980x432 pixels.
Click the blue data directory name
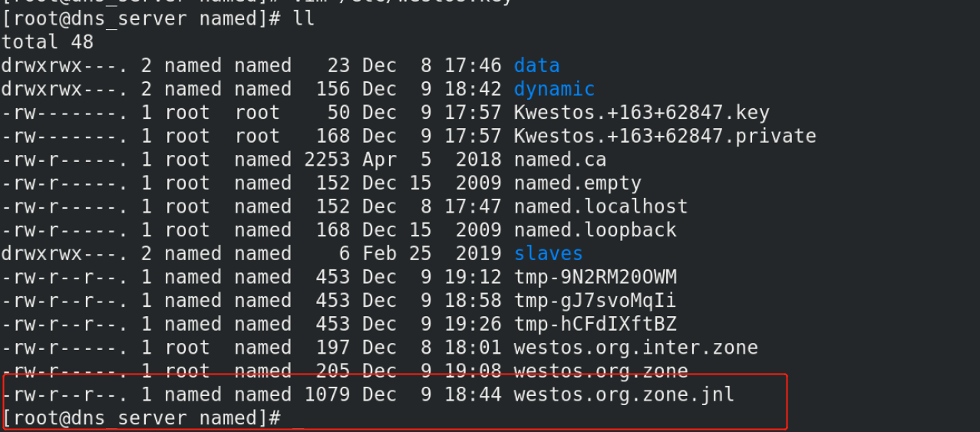[x=536, y=66]
